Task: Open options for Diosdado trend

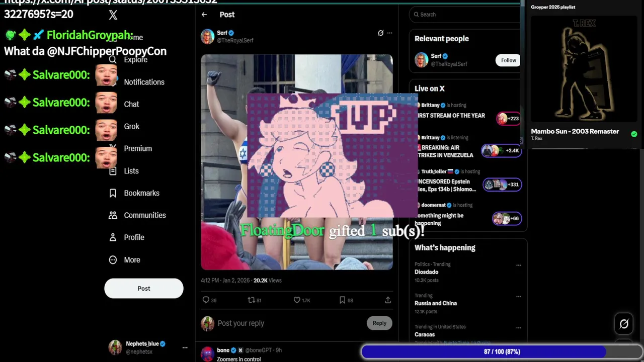Action: click(x=519, y=265)
